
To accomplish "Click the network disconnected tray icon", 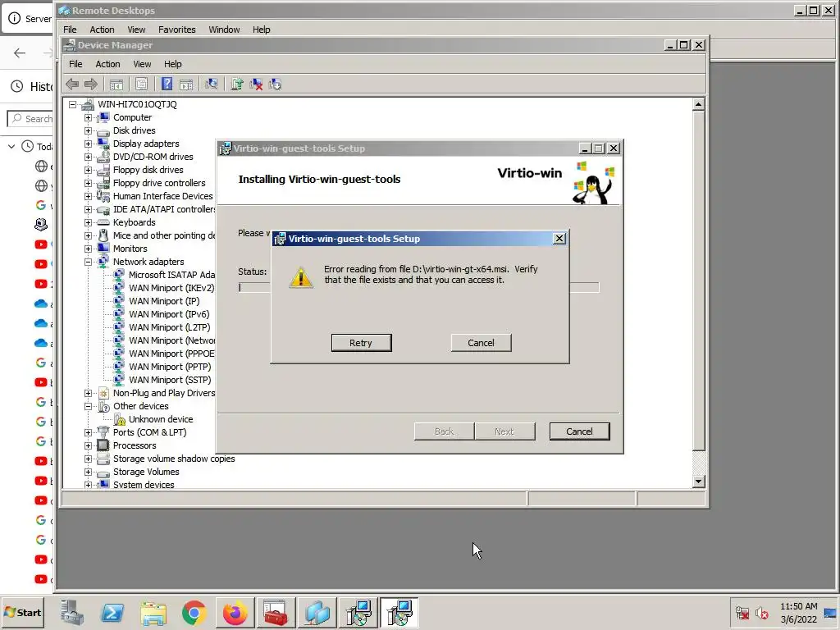I will tap(742, 613).
